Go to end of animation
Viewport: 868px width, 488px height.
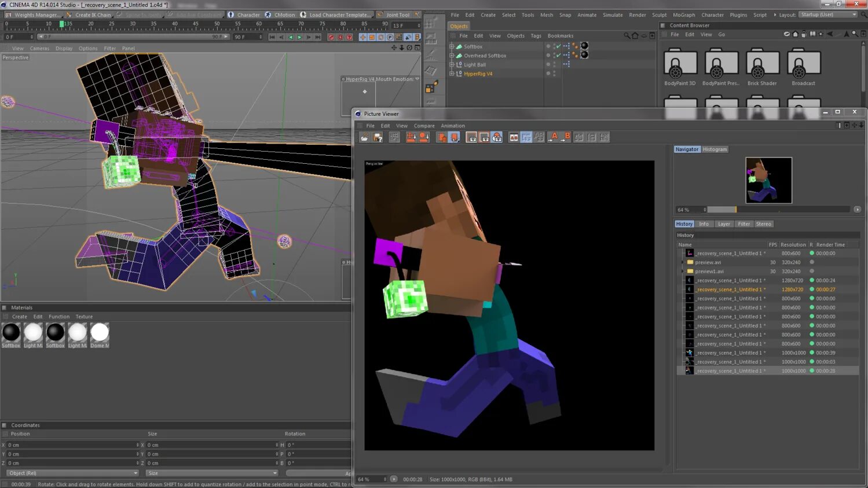[317, 37]
